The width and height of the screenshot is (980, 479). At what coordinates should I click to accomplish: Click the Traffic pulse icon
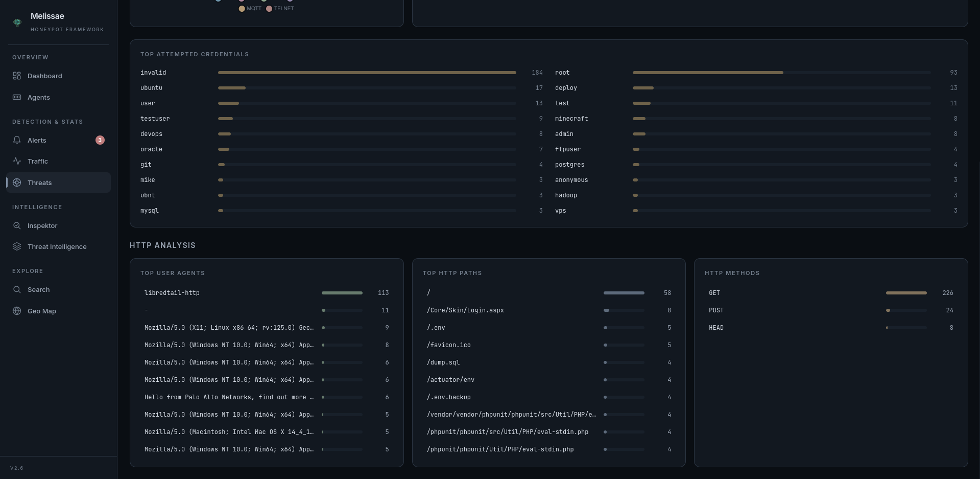17,161
